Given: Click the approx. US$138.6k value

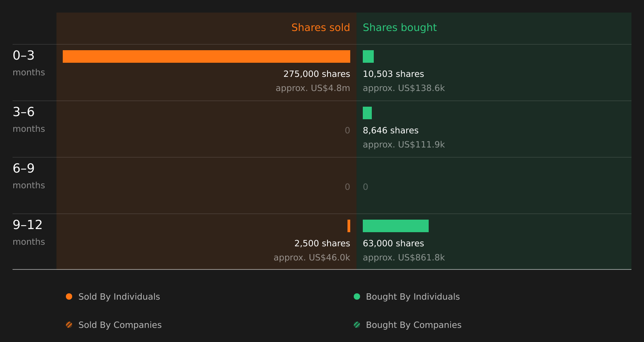Looking at the screenshot, I should (404, 88).
